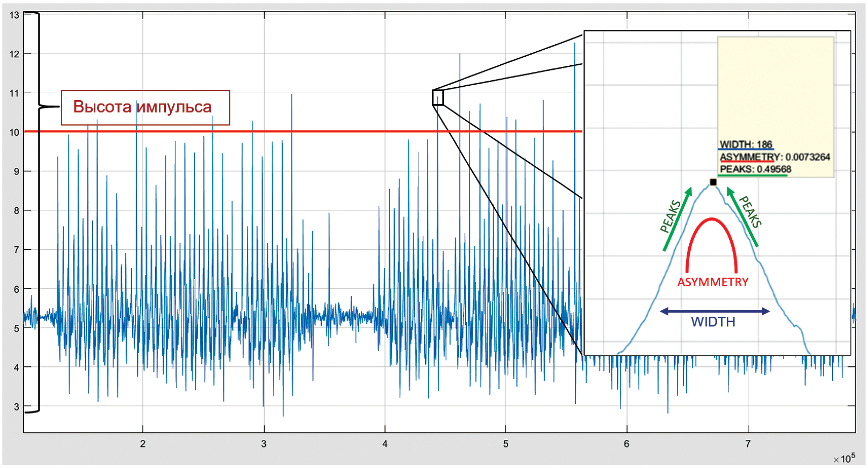The width and height of the screenshot is (868, 468).
Task: Click the 'WIDTH: 186' data tip line
Action: (x=746, y=144)
